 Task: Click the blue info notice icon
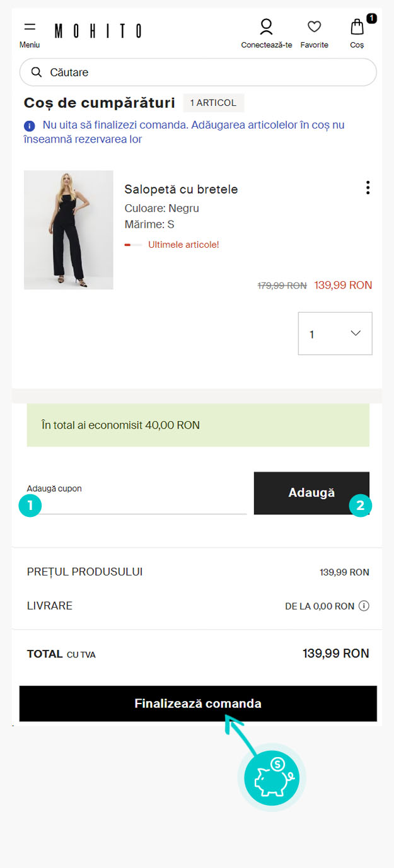click(30, 125)
